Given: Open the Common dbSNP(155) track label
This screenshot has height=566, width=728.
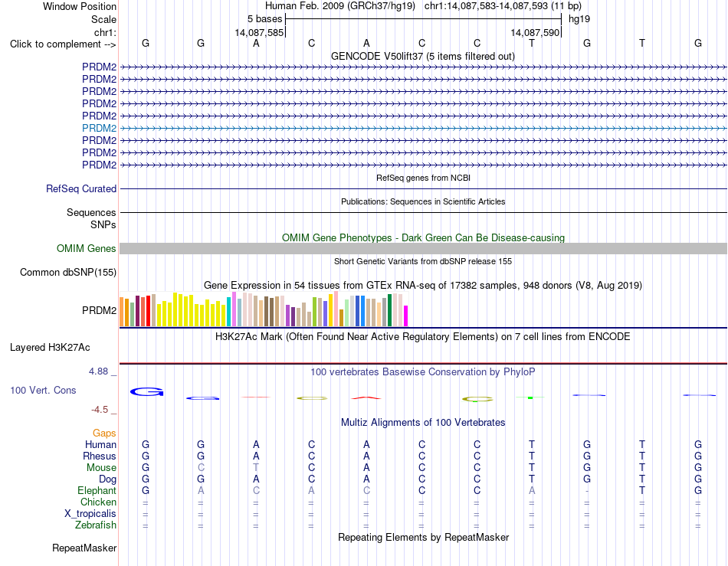Looking at the screenshot, I should (68, 273).
